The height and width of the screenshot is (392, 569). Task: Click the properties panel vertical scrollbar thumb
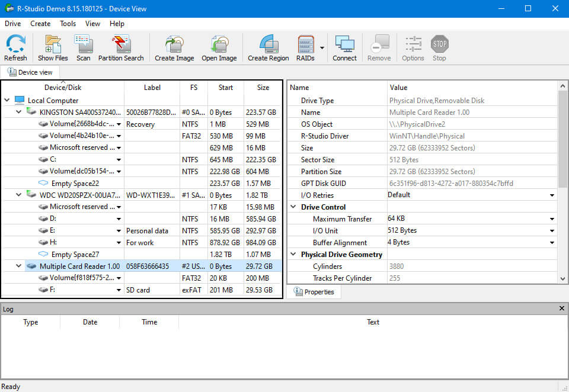pos(563,140)
